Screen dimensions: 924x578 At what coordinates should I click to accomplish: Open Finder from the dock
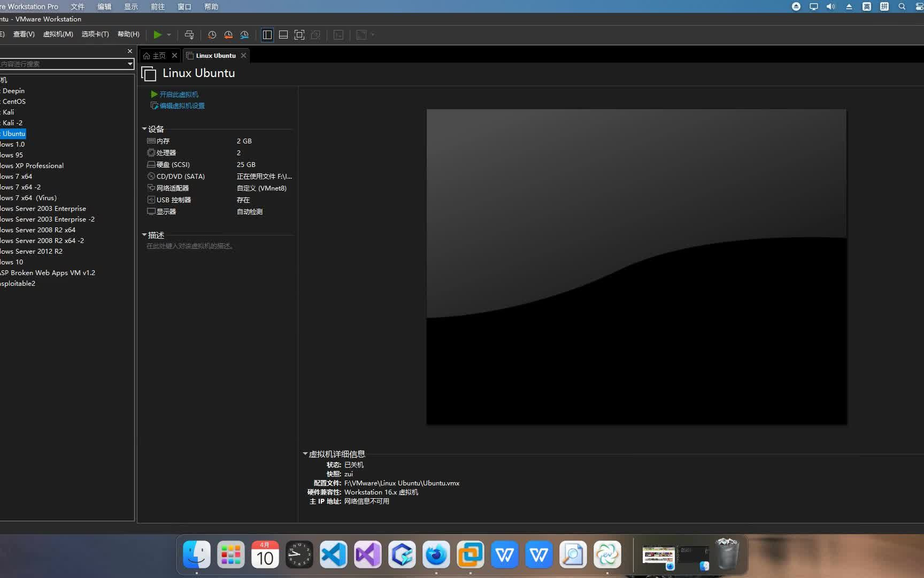(x=197, y=554)
